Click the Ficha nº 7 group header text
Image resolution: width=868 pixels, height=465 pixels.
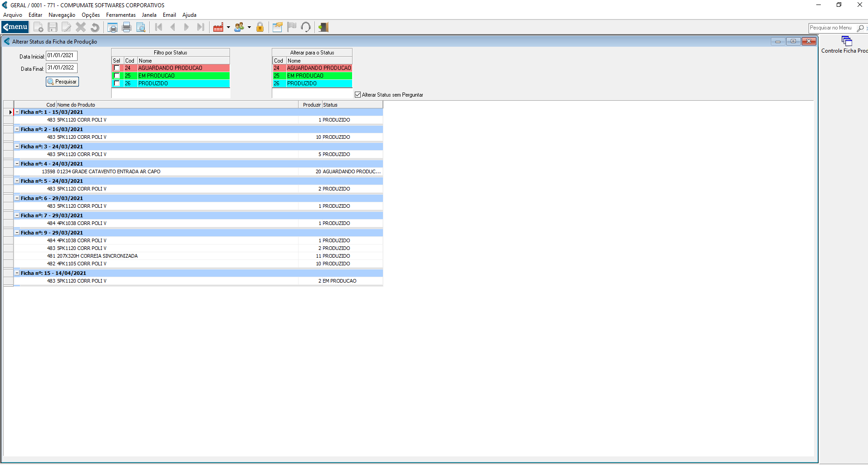[52, 215]
